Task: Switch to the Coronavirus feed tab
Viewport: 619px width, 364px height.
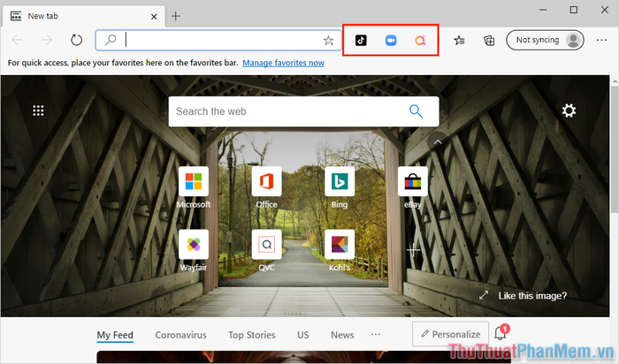Action: (180, 335)
